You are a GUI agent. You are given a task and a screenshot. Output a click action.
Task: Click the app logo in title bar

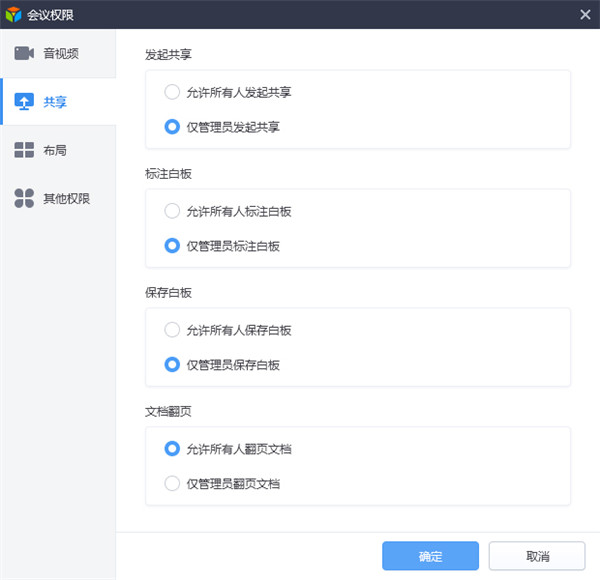13,13
